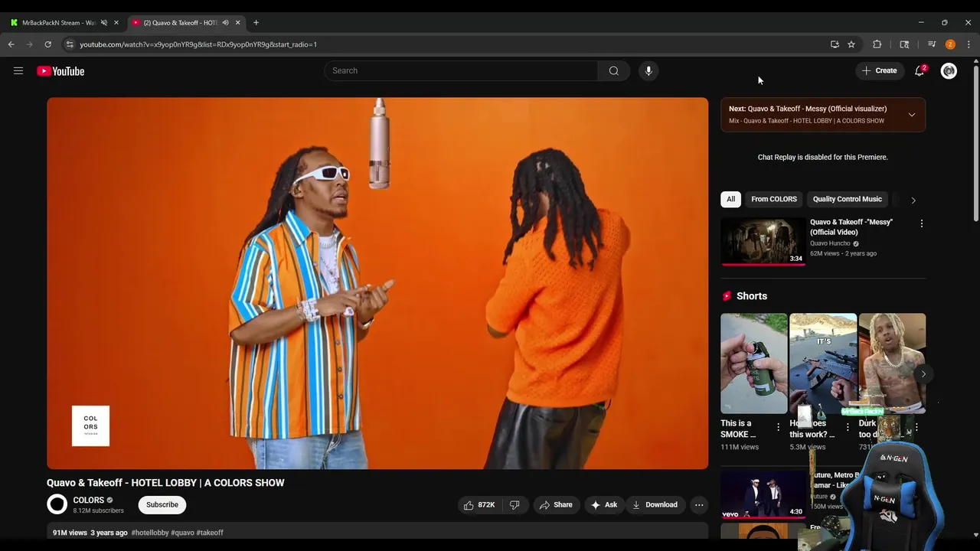The image size is (980, 551).
Task: Open the account avatar menu
Action: (949, 71)
